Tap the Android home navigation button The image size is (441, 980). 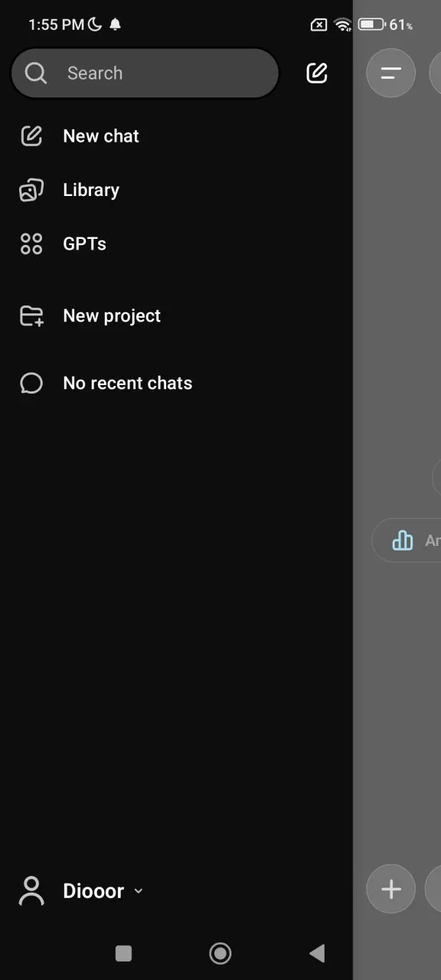click(220, 953)
